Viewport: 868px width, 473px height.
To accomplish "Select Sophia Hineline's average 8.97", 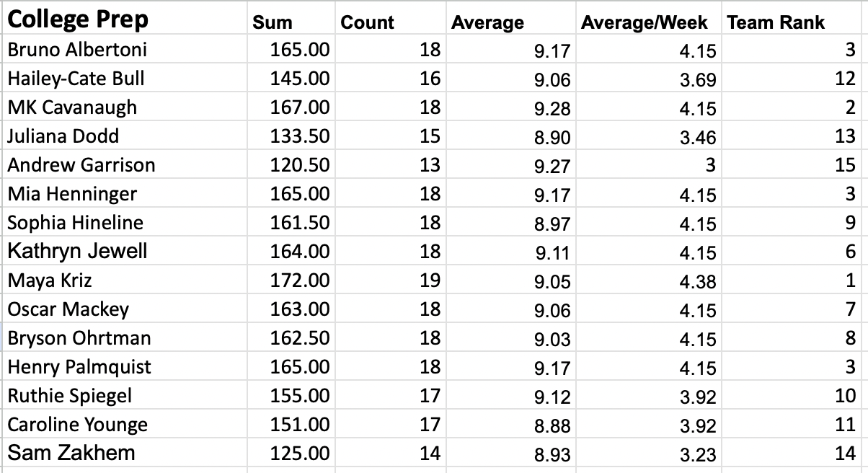I will [510, 223].
